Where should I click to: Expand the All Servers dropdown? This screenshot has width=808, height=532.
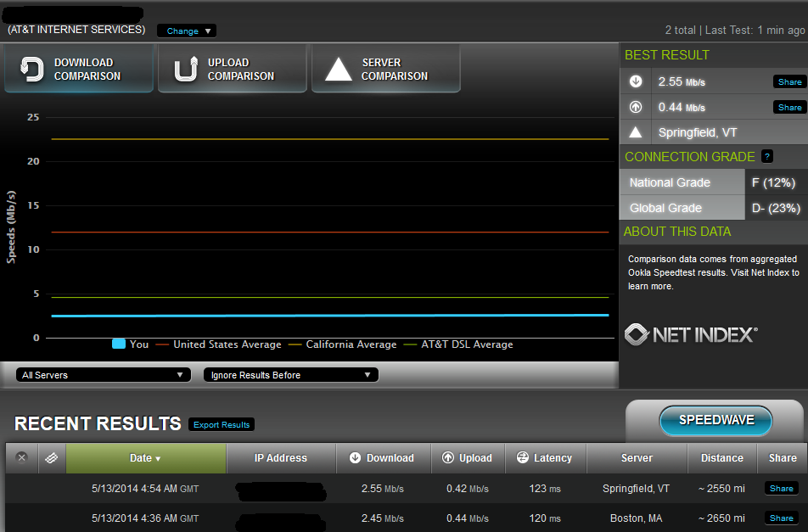(103, 375)
